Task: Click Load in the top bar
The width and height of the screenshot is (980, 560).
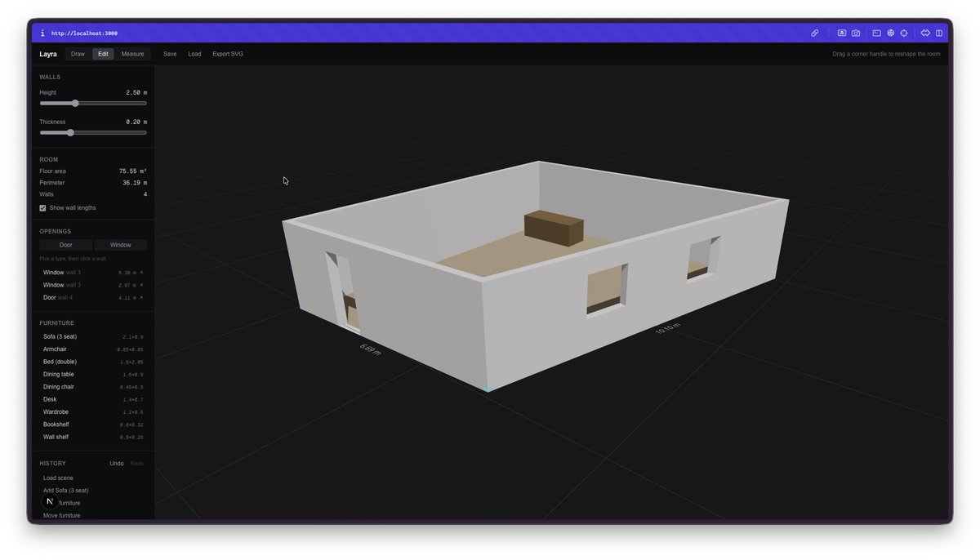Action: (194, 54)
